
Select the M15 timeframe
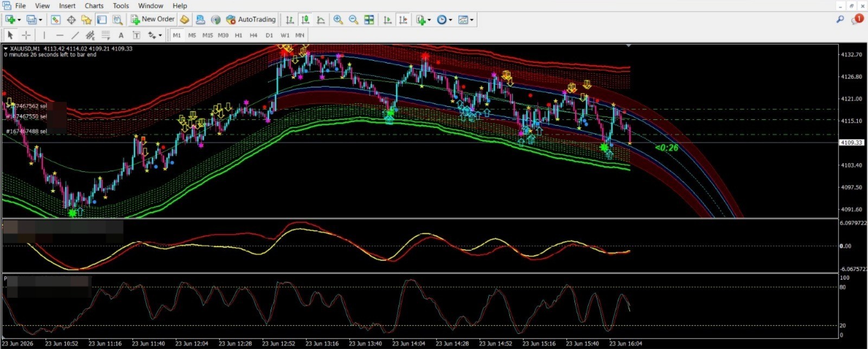coord(207,35)
